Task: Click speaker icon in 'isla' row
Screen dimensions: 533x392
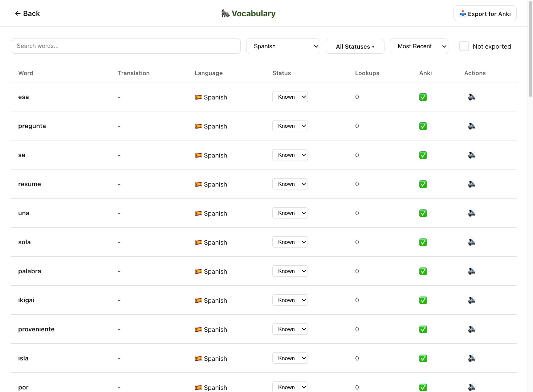Action: click(x=471, y=358)
